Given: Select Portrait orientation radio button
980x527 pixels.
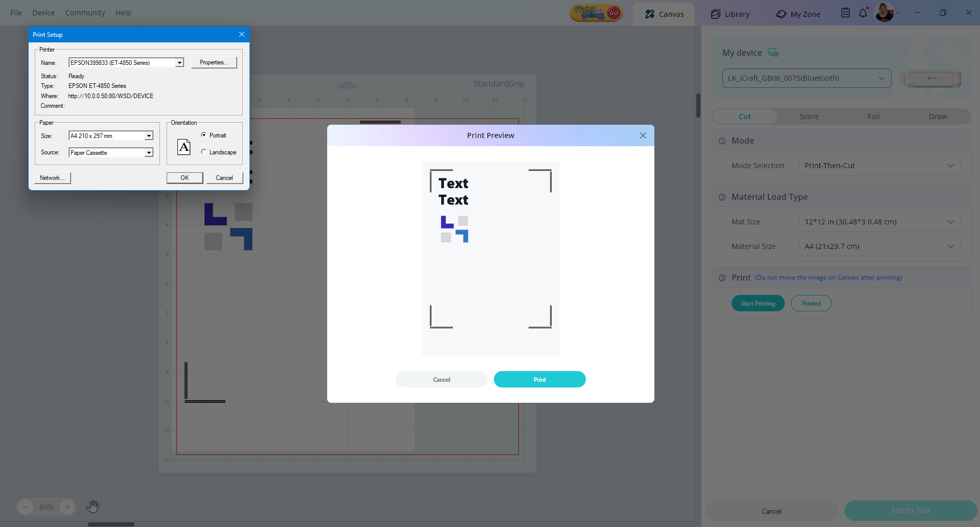Looking at the screenshot, I should pos(204,135).
